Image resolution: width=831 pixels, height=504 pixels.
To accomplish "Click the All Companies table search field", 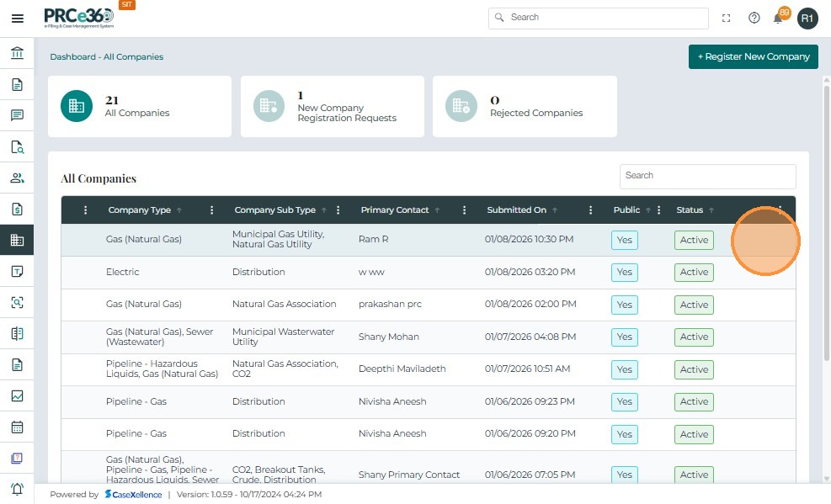I will click(x=707, y=176).
